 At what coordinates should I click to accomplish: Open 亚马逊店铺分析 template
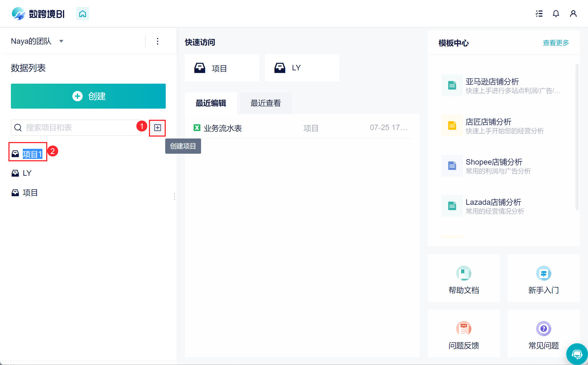click(x=492, y=82)
